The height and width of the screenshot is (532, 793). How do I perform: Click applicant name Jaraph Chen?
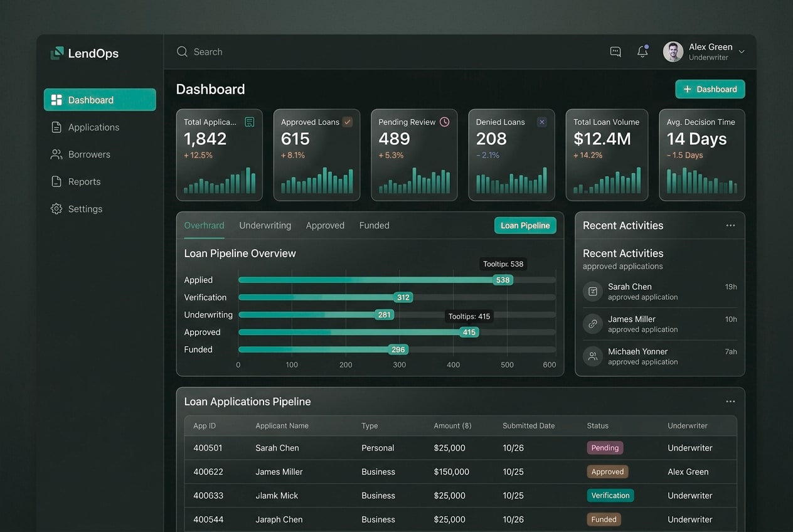[279, 519]
